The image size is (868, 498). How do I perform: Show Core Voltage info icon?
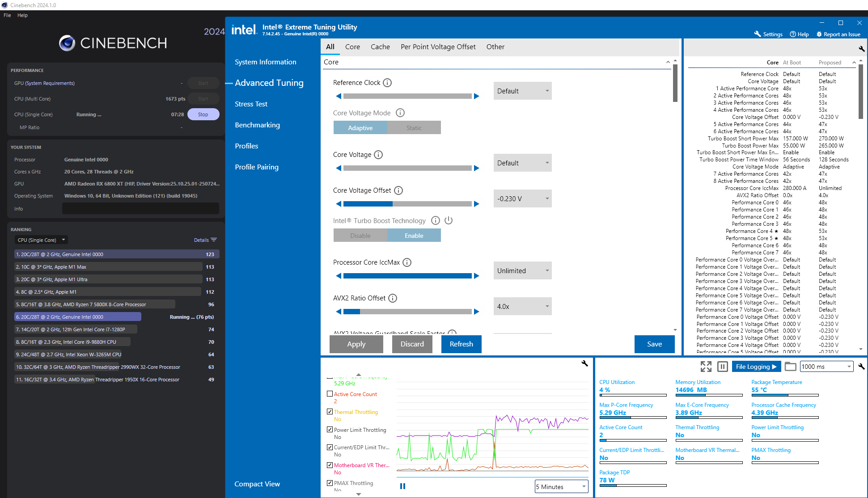(378, 155)
